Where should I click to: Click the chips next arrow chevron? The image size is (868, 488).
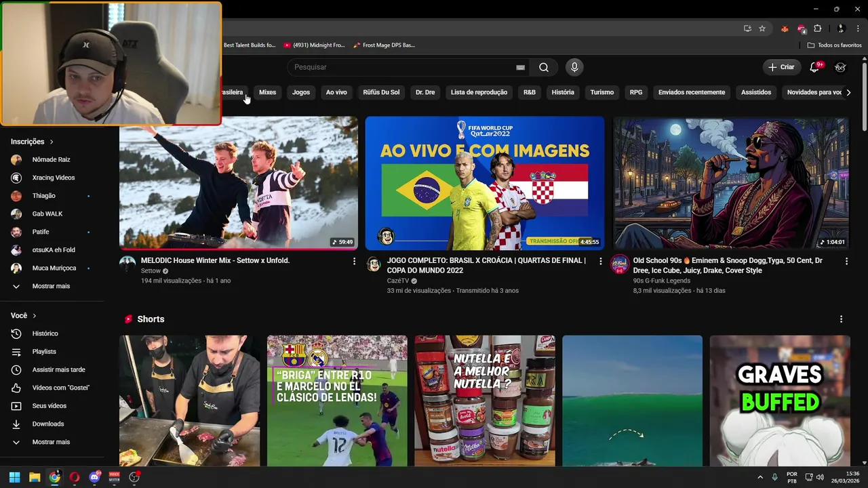coord(848,92)
